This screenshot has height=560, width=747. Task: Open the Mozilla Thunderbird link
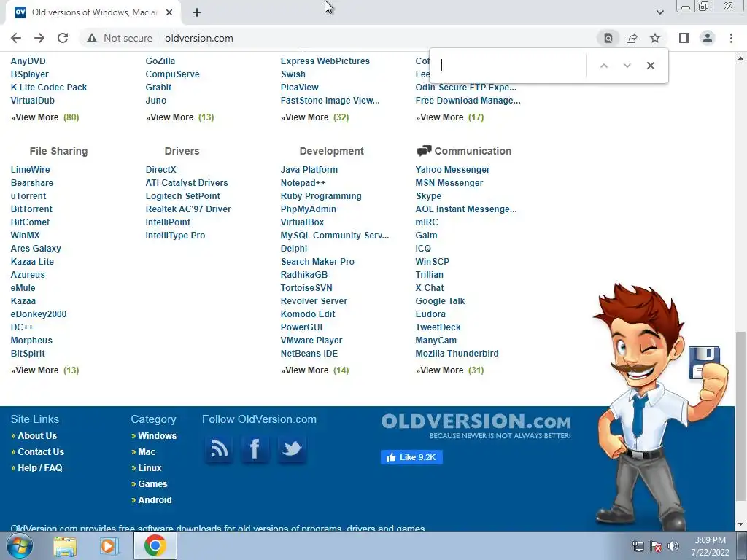pyautogui.click(x=457, y=354)
